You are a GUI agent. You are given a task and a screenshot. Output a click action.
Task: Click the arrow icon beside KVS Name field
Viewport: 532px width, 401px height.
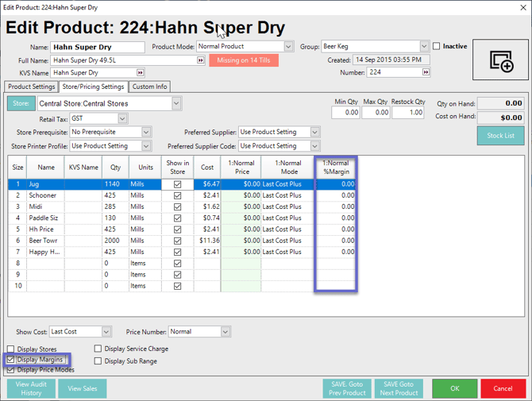[141, 73]
